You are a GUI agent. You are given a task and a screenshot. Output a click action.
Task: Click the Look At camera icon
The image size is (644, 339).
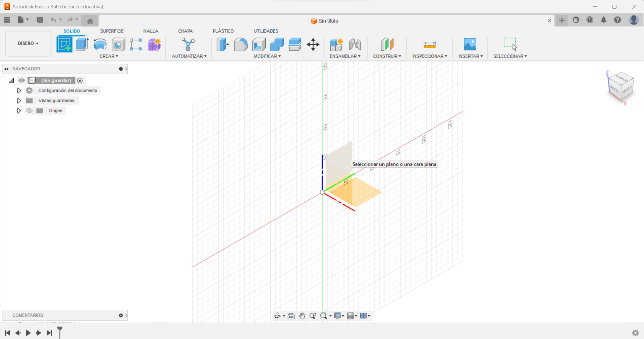pos(291,316)
